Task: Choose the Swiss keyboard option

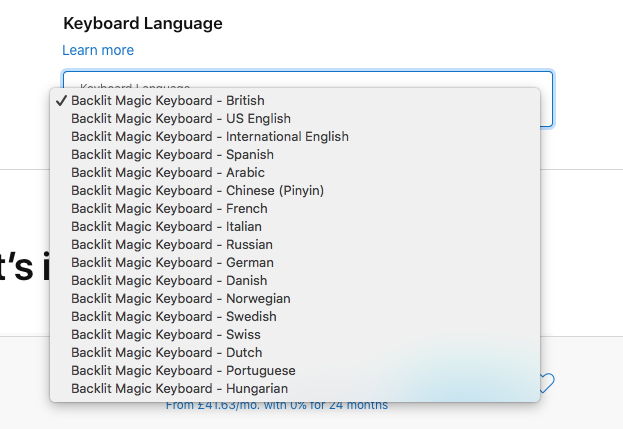Action: click(295, 334)
